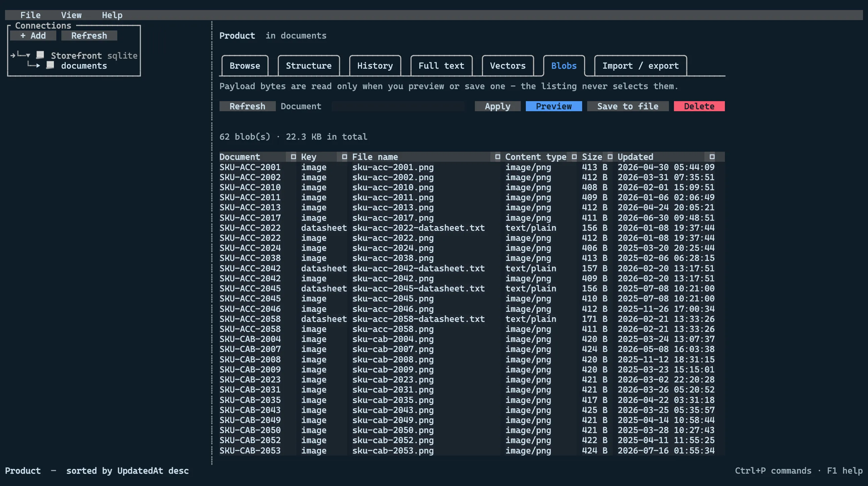This screenshot has width=868, height=486.
Task: Select the documents tree item
Action: tap(84, 66)
